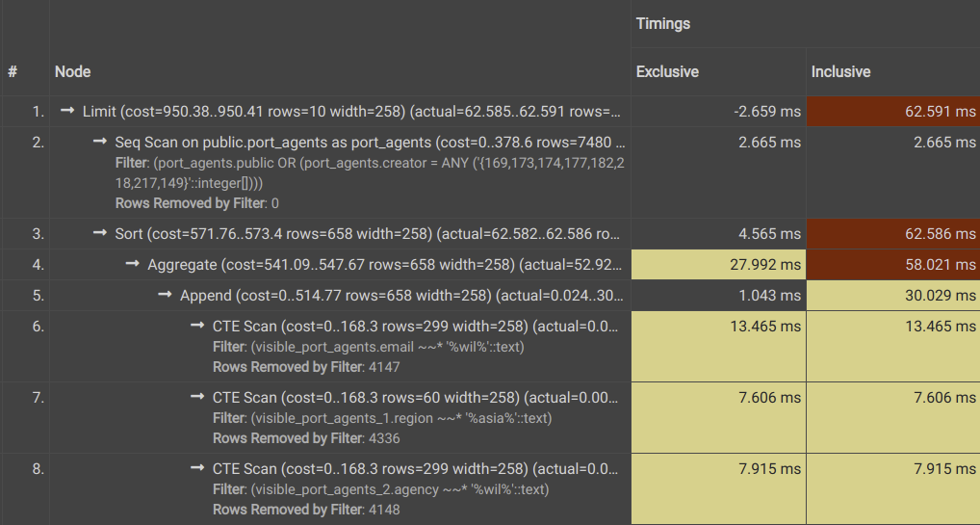980x525 pixels.
Task: Click the 13.465 ms exclusive timing cell
Action: (719, 346)
